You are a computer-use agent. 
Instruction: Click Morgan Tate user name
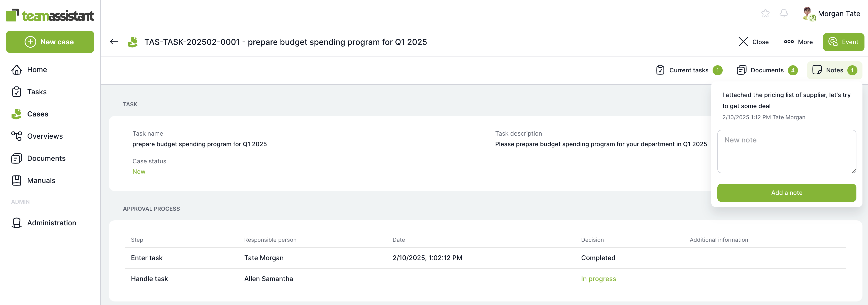click(839, 14)
